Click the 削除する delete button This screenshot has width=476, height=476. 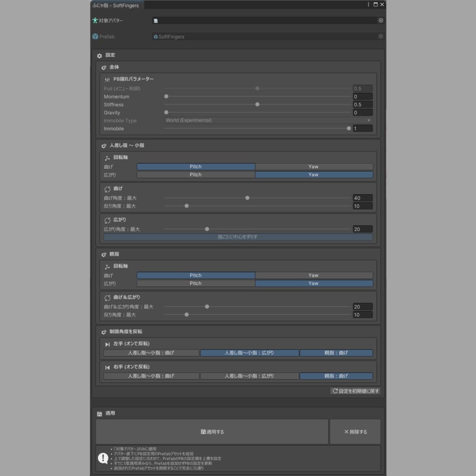coord(355,432)
